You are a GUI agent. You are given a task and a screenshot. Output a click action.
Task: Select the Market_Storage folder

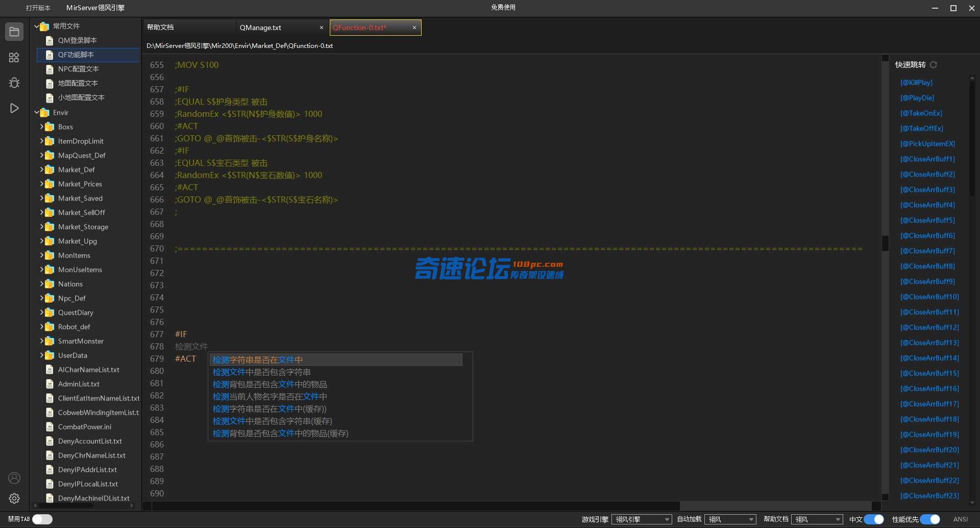point(83,227)
